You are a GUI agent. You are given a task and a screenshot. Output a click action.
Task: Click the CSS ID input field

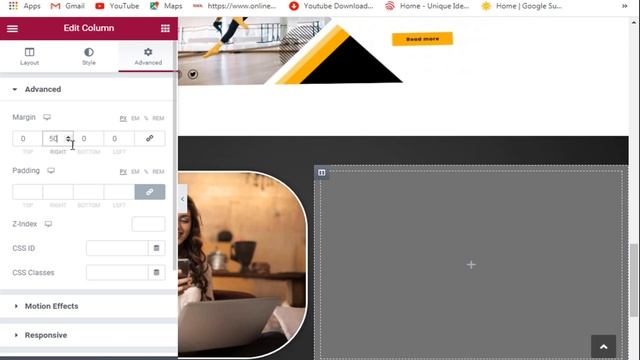[x=117, y=248]
